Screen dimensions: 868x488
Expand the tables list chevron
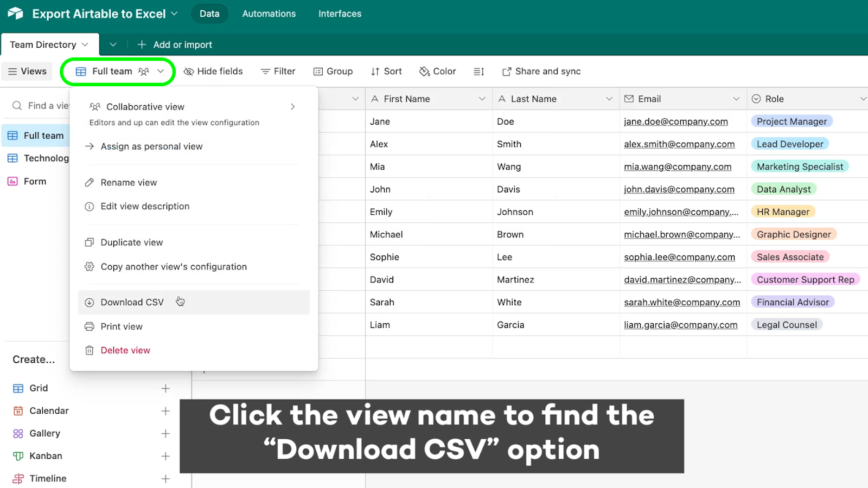(x=113, y=44)
